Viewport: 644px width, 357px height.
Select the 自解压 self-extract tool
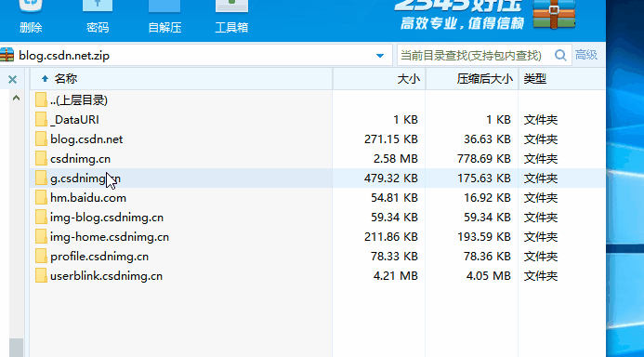coord(164,18)
